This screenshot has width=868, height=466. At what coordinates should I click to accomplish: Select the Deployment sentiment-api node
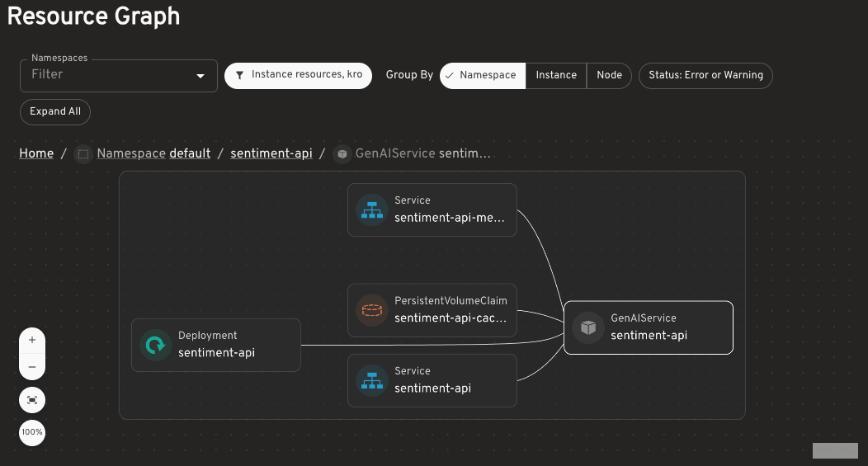pos(216,346)
